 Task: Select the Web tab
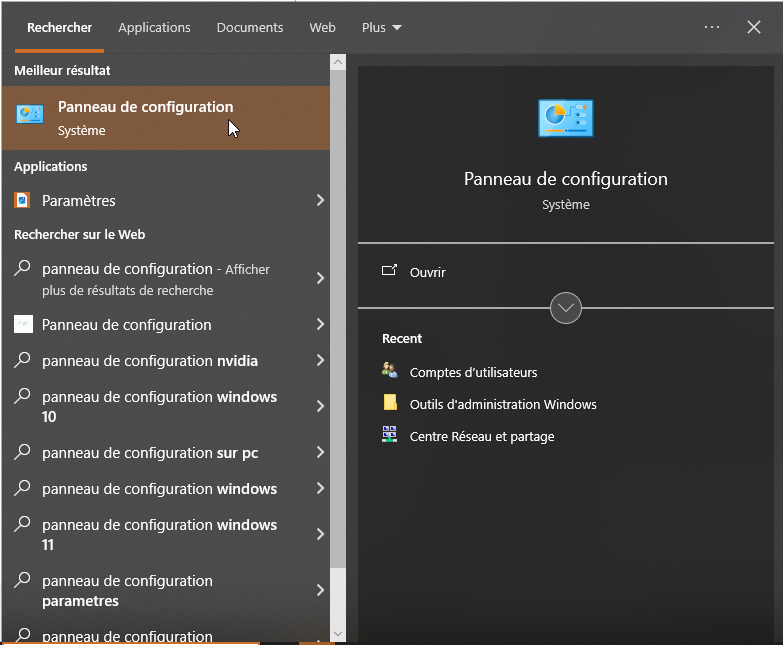(322, 28)
